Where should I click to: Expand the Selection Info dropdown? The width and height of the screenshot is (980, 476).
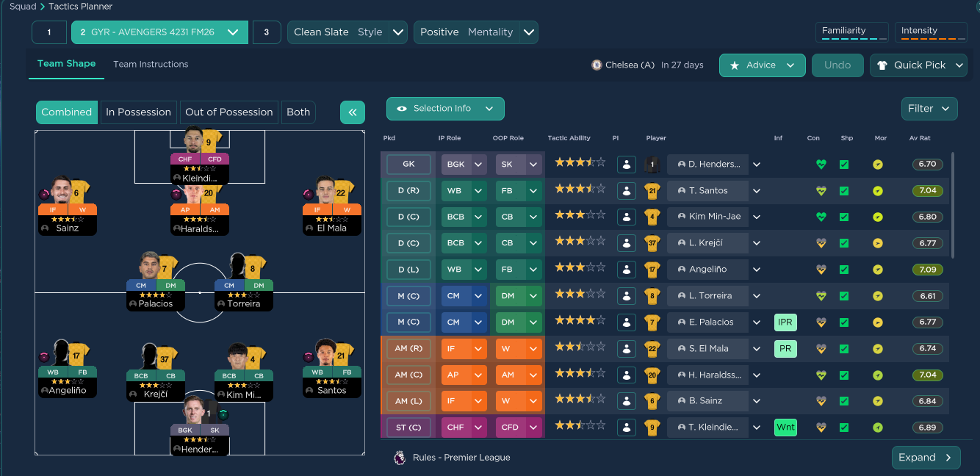point(445,109)
